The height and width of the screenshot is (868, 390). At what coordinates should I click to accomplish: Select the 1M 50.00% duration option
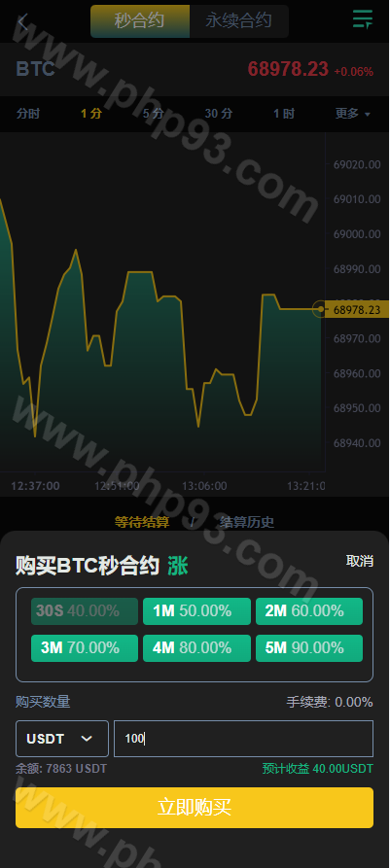(x=196, y=611)
